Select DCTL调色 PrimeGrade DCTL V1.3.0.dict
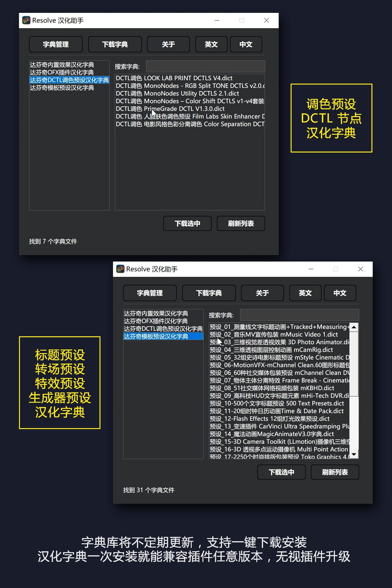 click(x=190, y=109)
